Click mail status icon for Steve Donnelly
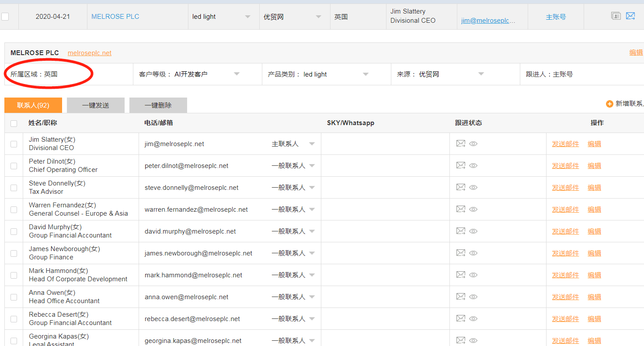The width and height of the screenshot is (644, 346). [x=461, y=187]
